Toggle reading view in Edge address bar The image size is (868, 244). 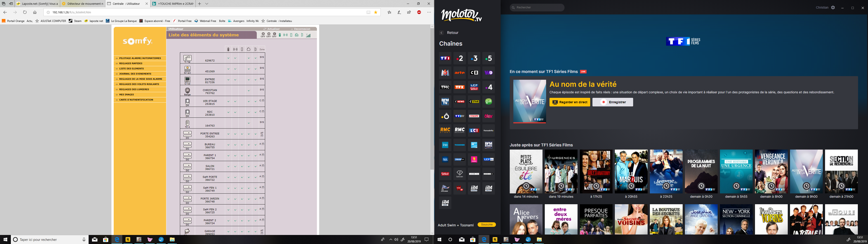(x=368, y=12)
